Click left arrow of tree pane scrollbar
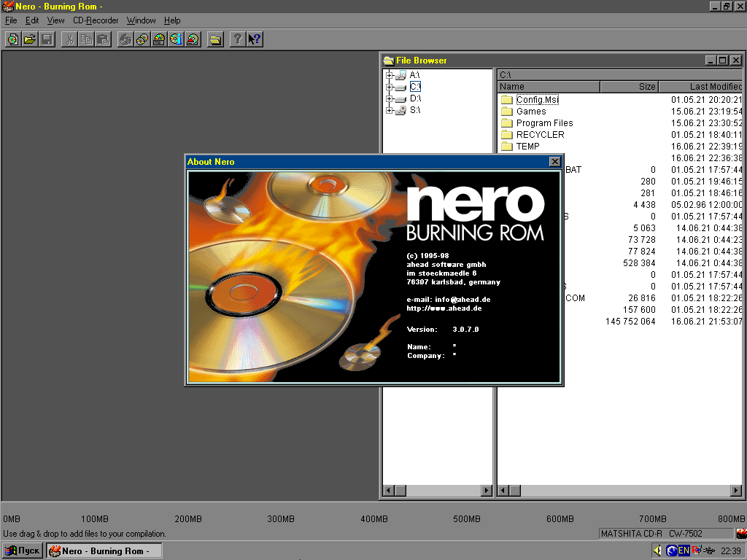Viewport: 747px width, 560px height. point(389,491)
